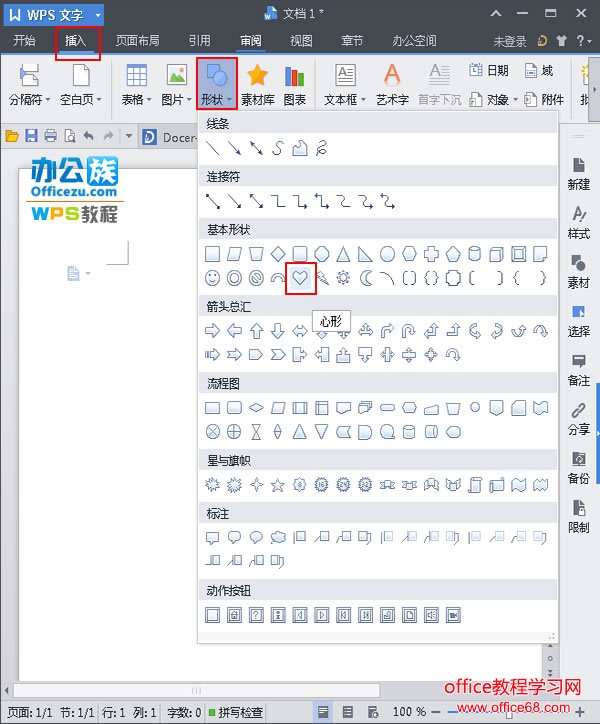Click the zoom out minus button
600x724 pixels.
point(435,712)
